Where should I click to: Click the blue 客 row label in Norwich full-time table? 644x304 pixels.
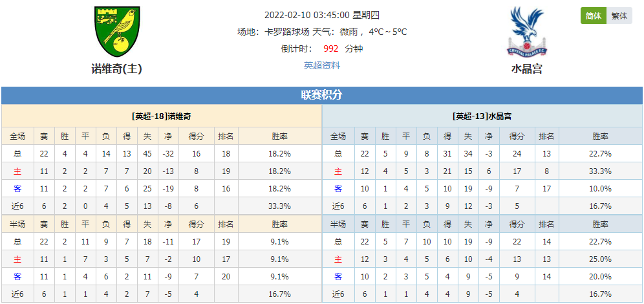17,189
